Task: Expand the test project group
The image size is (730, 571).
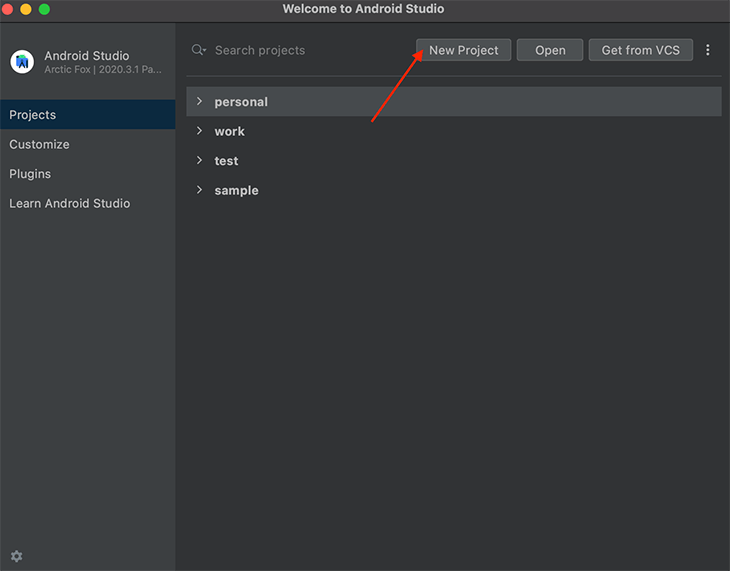Action: (x=199, y=160)
